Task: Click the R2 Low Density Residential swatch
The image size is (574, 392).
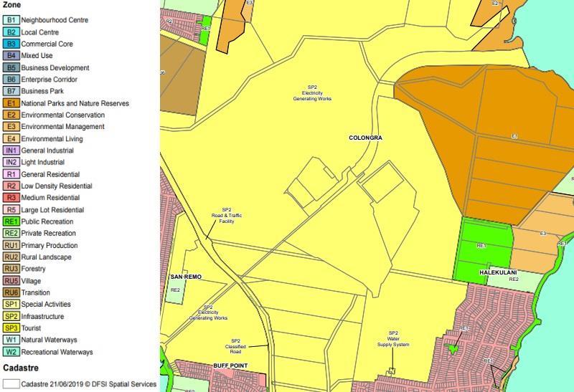Action: point(11,186)
